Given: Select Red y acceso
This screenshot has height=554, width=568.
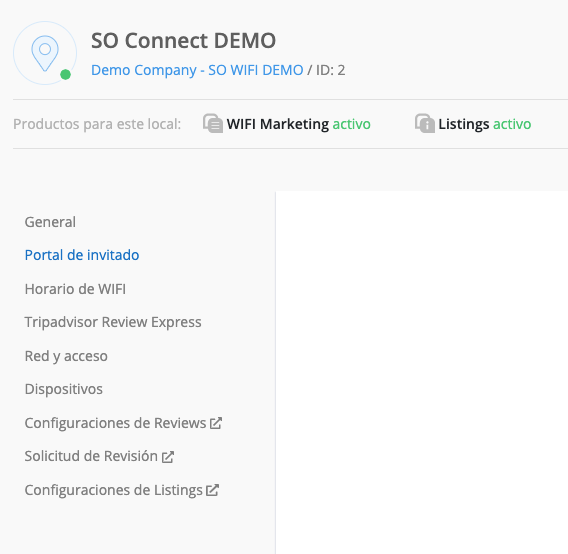Looking at the screenshot, I should coord(66,356).
